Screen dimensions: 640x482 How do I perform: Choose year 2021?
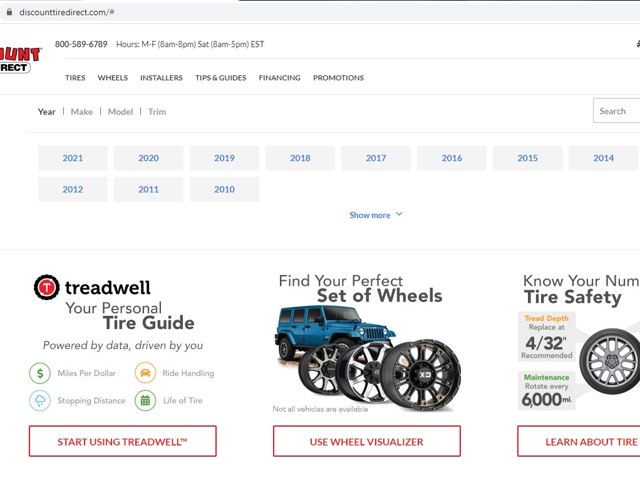coord(73,158)
